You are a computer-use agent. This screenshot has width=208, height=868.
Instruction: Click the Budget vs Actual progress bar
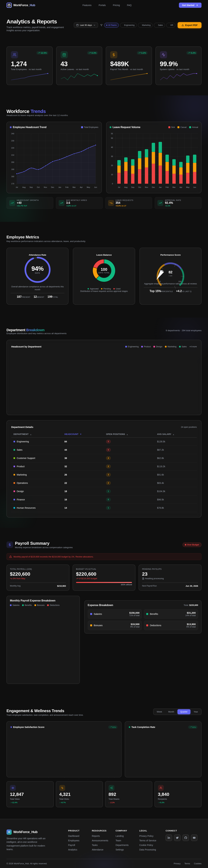pyautogui.click(x=104, y=582)
